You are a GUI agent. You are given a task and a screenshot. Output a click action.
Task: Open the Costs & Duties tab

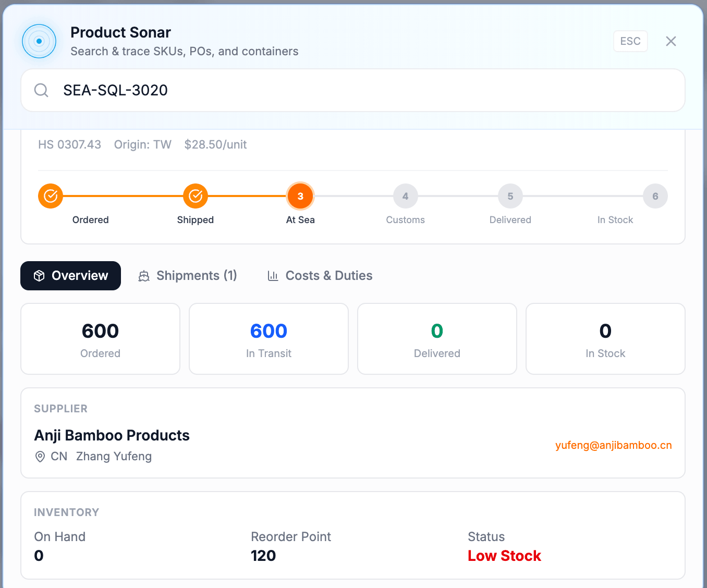coord(320,276)
